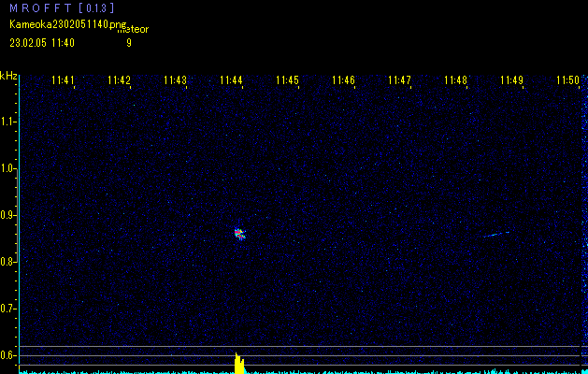The width and height of the screenshot is (588, 374).
Task: Click the yellow intensity peak in the bottom strip
Action: tap(239, 364)
